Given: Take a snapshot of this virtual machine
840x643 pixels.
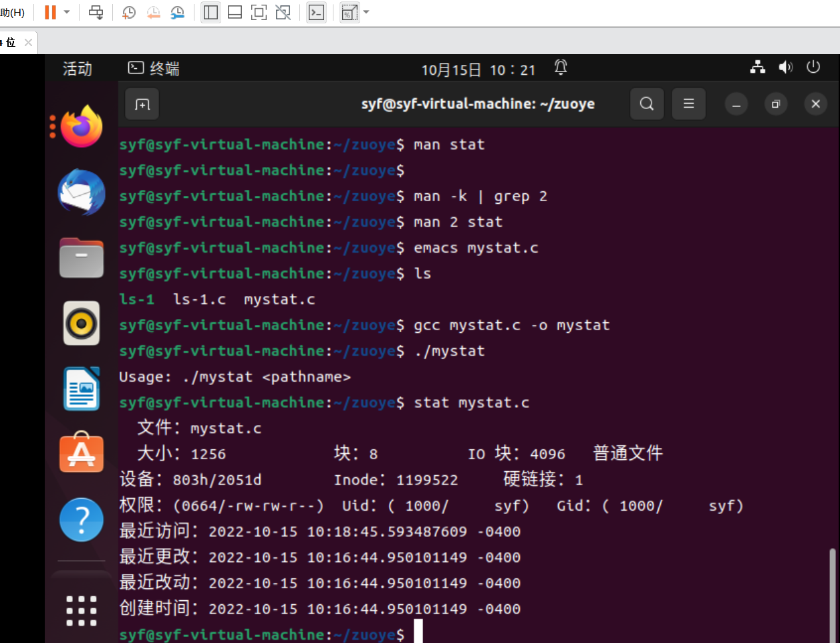Looking at the screenshot, I should point(129,12).
